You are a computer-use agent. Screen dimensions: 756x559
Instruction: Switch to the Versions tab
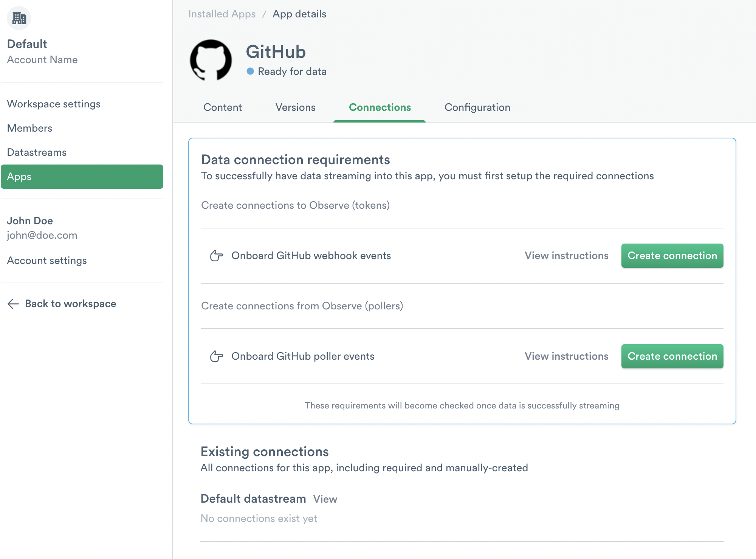pos(295,107)
